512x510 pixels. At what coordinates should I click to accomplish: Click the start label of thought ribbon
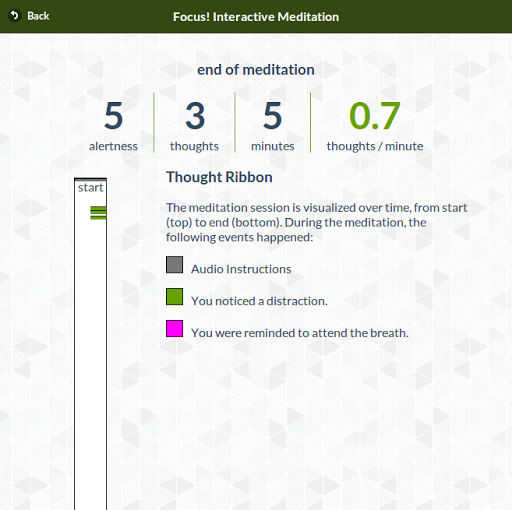[x=90, y=188]
